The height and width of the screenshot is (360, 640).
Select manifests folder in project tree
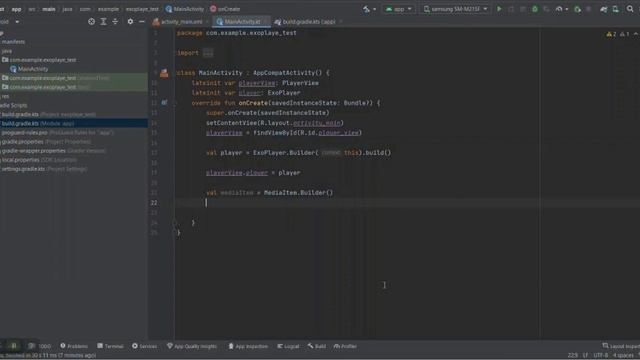[13, 42]
